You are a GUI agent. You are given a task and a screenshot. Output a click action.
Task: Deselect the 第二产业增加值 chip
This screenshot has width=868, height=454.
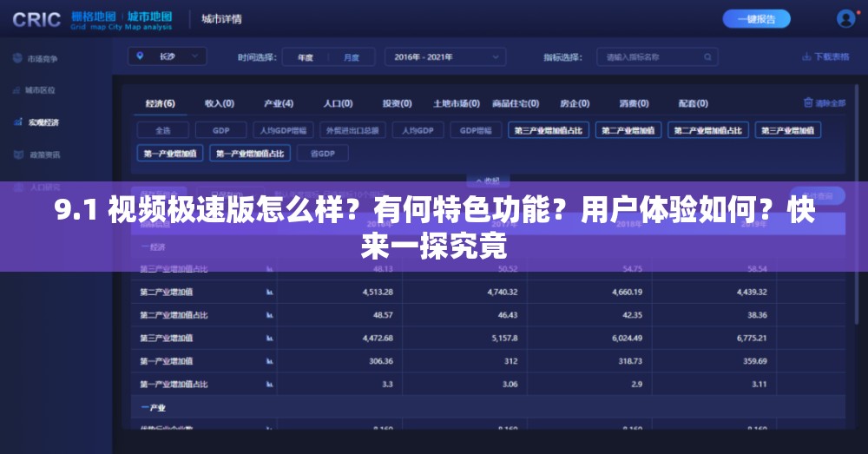point(628,130)
